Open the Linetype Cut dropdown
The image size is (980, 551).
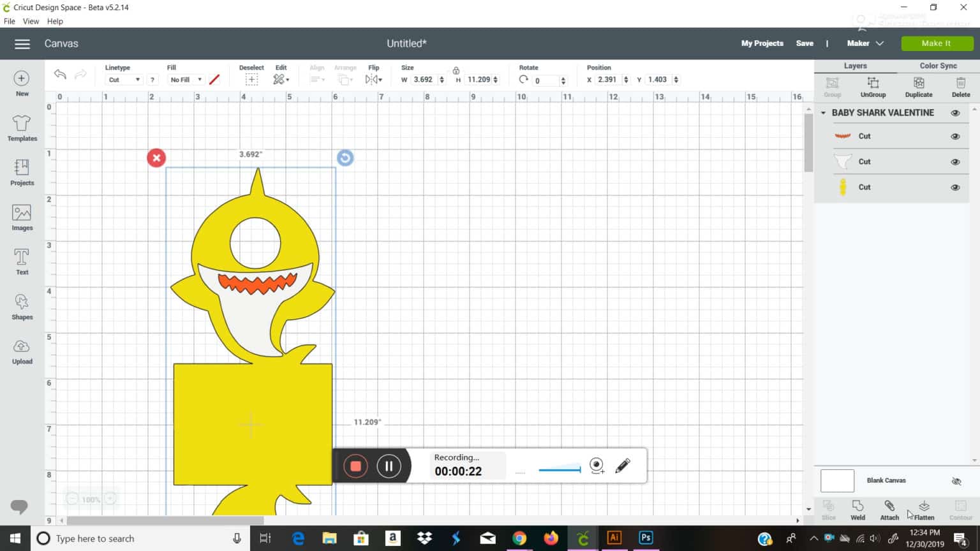pyautogui.click(x=124, y=80)
